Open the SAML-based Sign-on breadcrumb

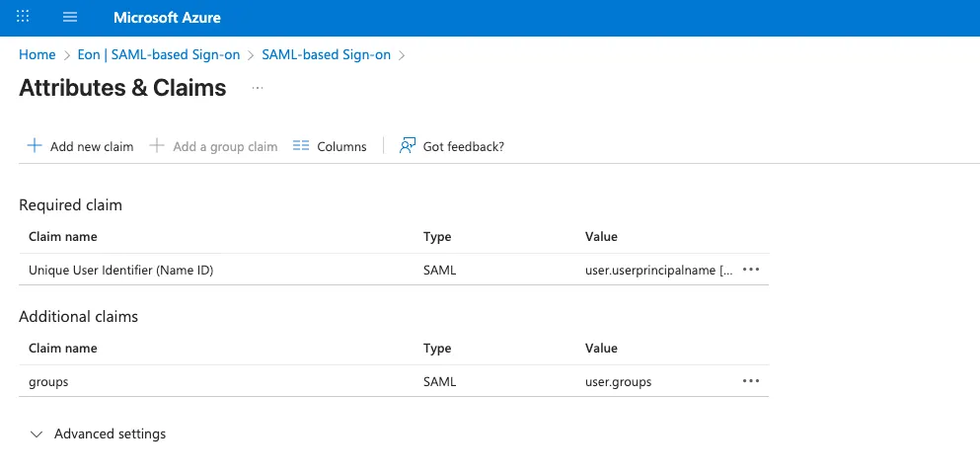tap(327, 54)
